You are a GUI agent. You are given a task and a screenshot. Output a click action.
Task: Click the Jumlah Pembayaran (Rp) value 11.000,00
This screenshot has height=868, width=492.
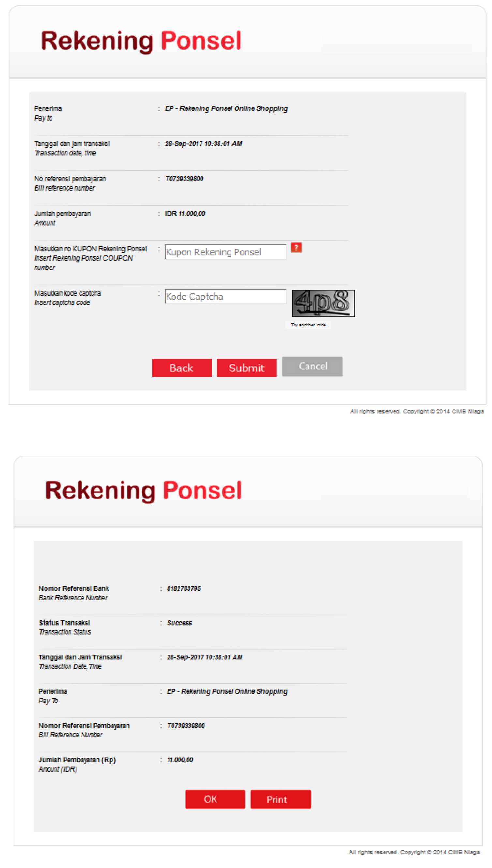pos(180,759)
